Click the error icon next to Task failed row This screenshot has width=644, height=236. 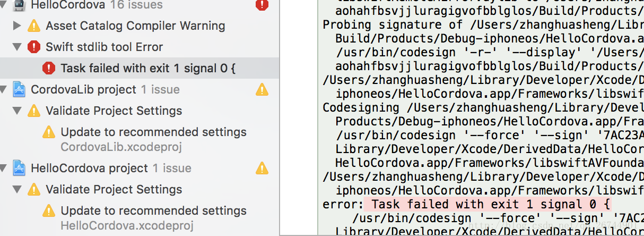click(x=49, y=68)
